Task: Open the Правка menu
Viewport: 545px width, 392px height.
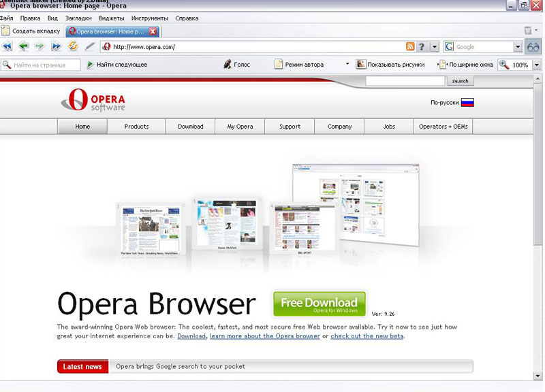Action: (x=30, y=18)
